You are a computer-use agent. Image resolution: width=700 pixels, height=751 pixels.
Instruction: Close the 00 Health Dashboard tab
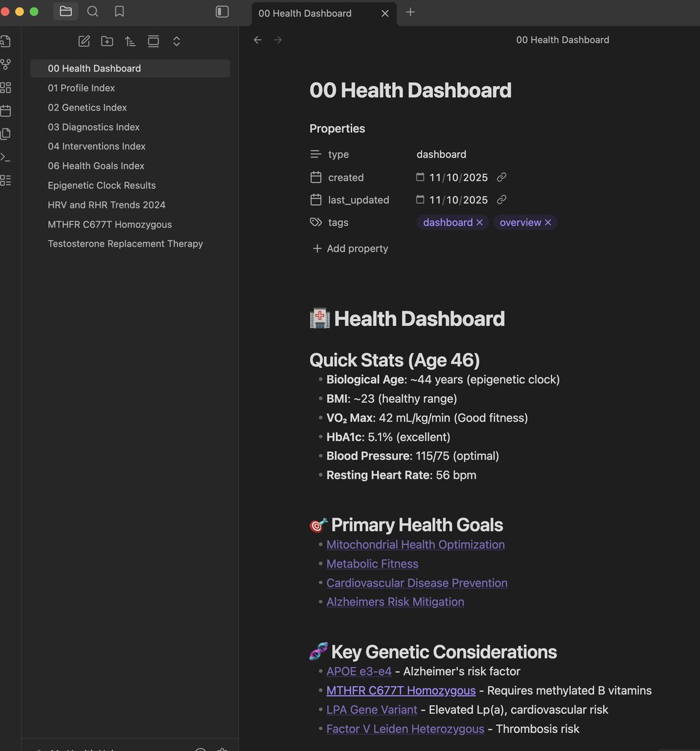tap(385, 13)
